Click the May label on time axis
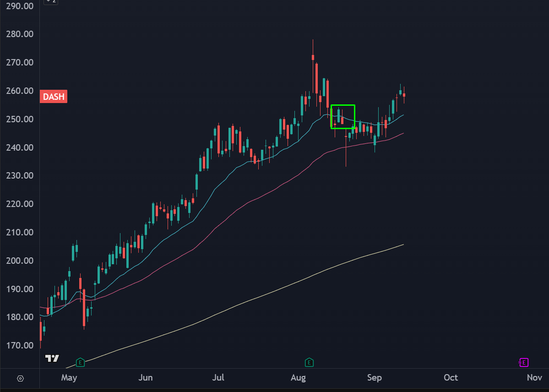Screen dimensions: 549x392 [x=69, y=378]
